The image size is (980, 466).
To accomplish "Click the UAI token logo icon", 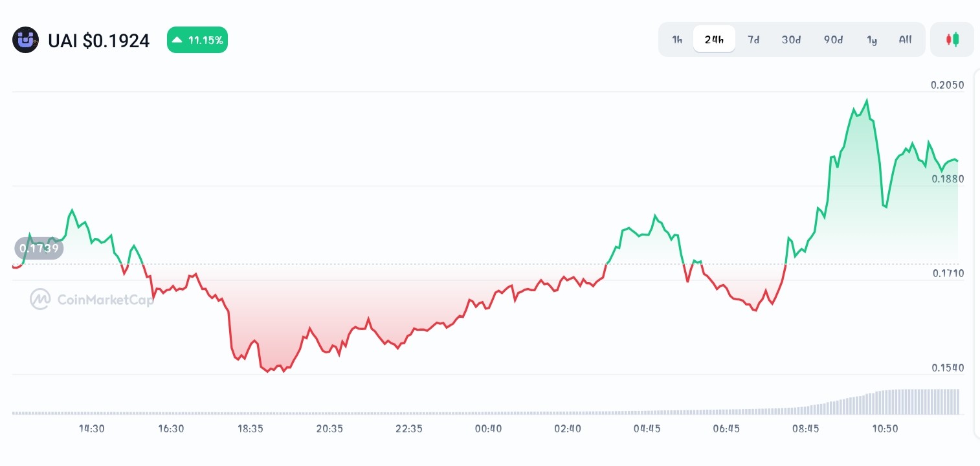I will point(26,40).
